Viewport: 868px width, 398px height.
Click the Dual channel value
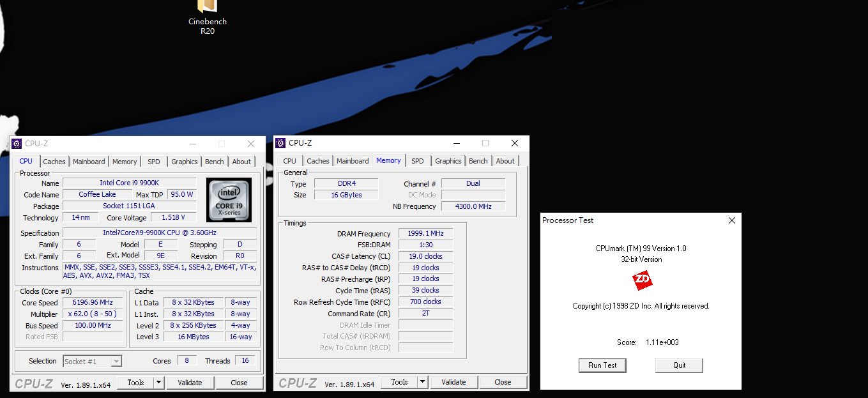(x=473, y=184)
